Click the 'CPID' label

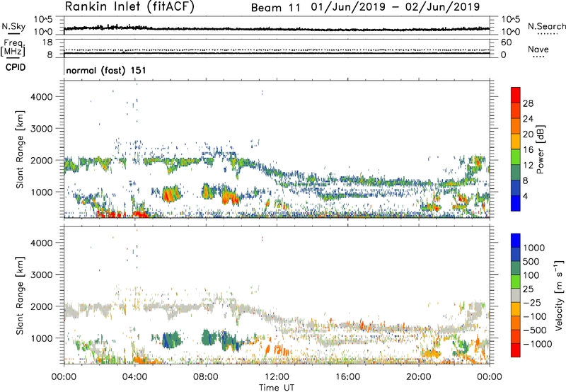click(x=16, y=67)
